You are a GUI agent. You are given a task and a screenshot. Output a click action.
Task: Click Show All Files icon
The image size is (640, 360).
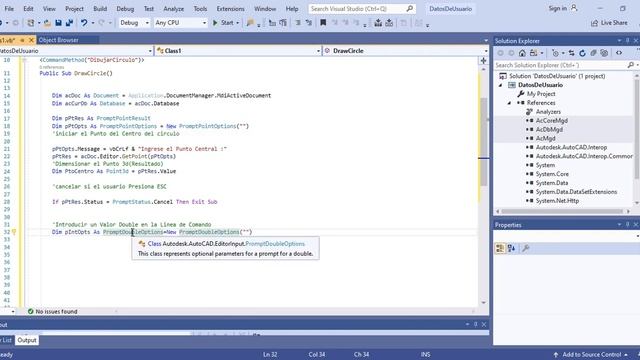point(604,53)
